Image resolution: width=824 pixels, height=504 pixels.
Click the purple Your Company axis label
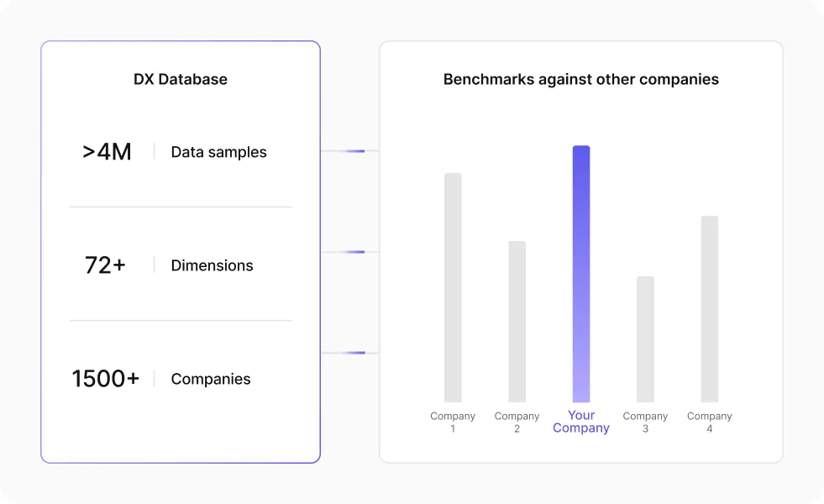pyautogui.click(x=581, y=422)
